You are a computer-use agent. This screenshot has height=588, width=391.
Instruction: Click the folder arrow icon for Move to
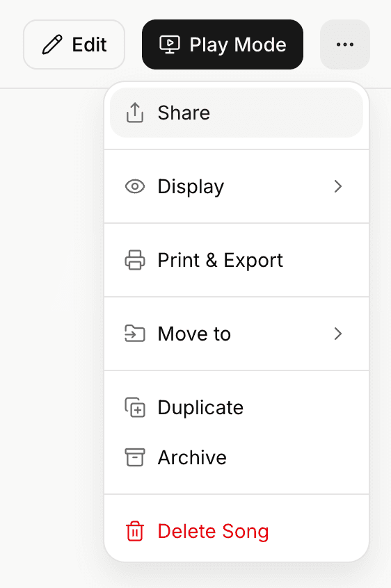135,334
